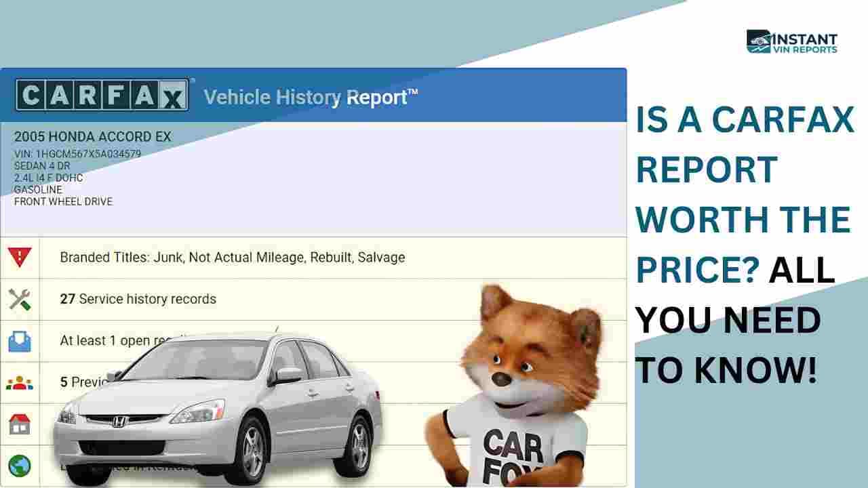Screen dimensions: 868x488
Task: Select the 'GASOLINE' line
Action: click(x=38, y=190)
